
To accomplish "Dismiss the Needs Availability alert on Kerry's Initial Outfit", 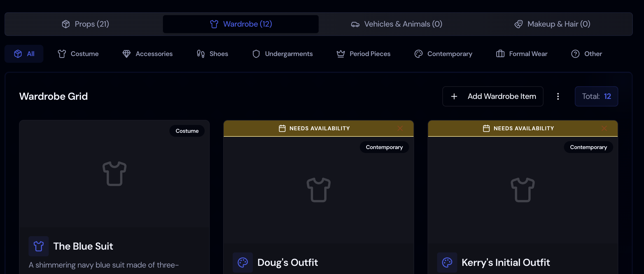I will [604, 128].
